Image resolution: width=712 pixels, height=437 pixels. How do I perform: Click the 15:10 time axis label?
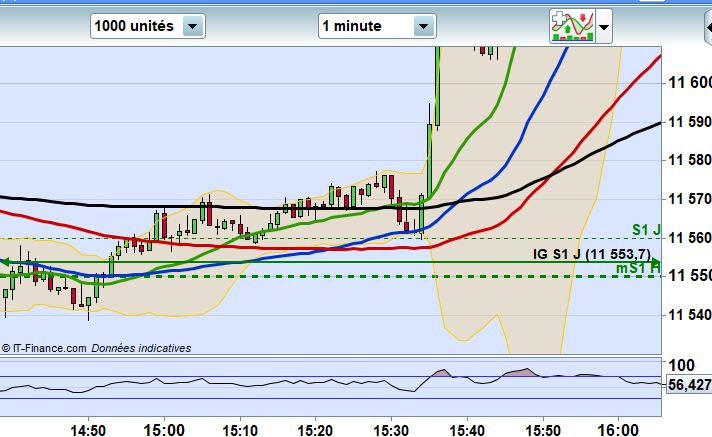point(240,430)
